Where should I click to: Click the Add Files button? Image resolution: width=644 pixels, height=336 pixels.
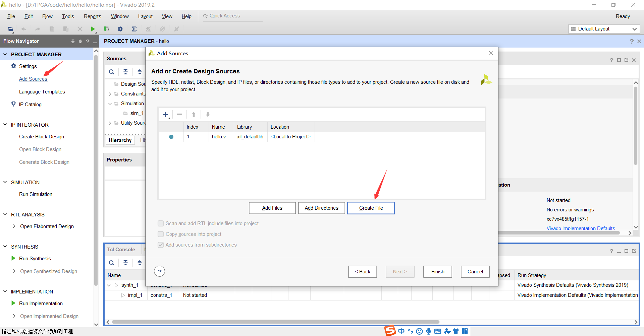[272, 208]
